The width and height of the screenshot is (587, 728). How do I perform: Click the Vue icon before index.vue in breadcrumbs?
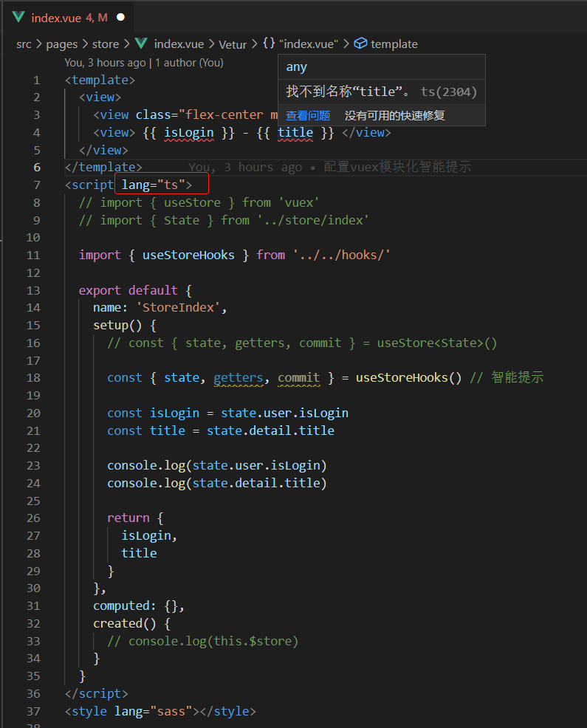pyautogui.click(x=141, y=44)
